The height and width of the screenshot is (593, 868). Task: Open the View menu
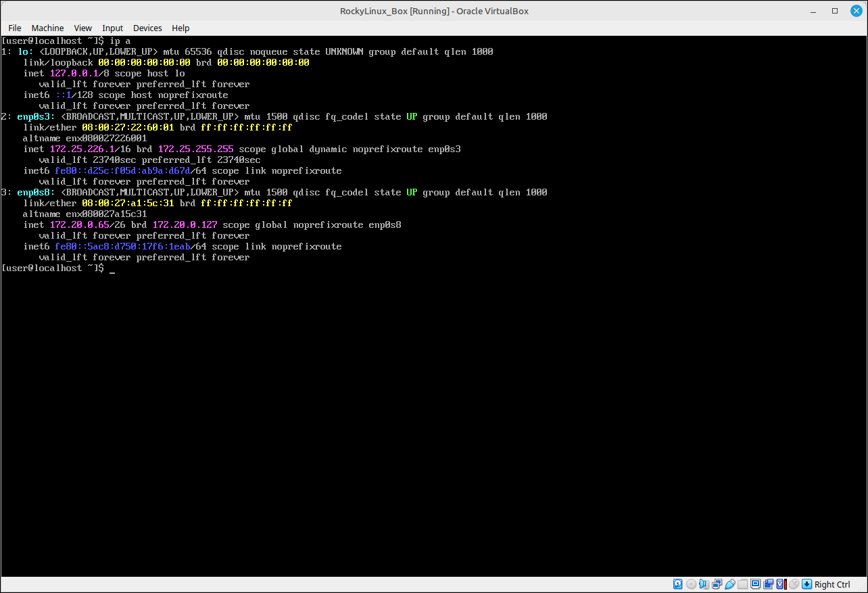click(83, 28)
